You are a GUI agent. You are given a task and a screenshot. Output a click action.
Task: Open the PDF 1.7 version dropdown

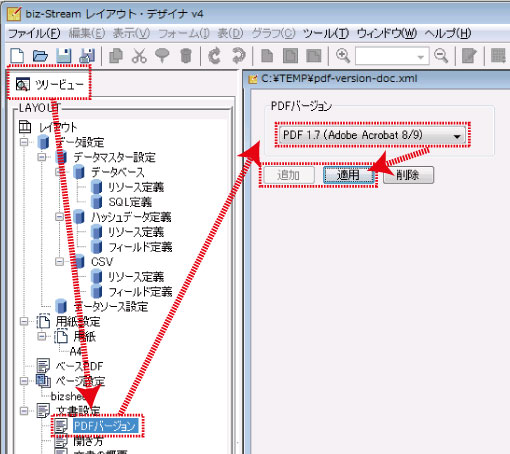click(372, 135)
